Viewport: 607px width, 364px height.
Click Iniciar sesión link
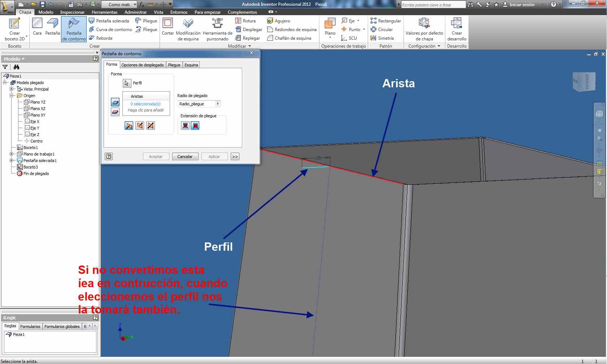tap(522, 5)
